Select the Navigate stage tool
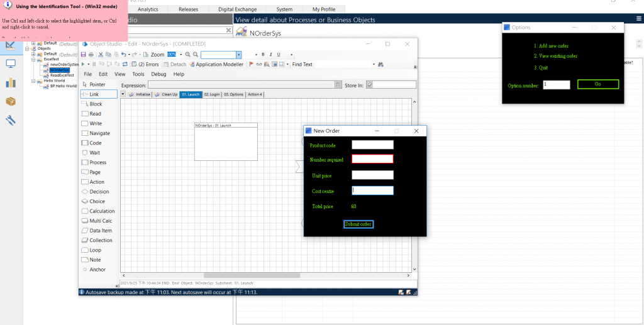The height and width of the screenshot is (325, 644). (99, 133)
